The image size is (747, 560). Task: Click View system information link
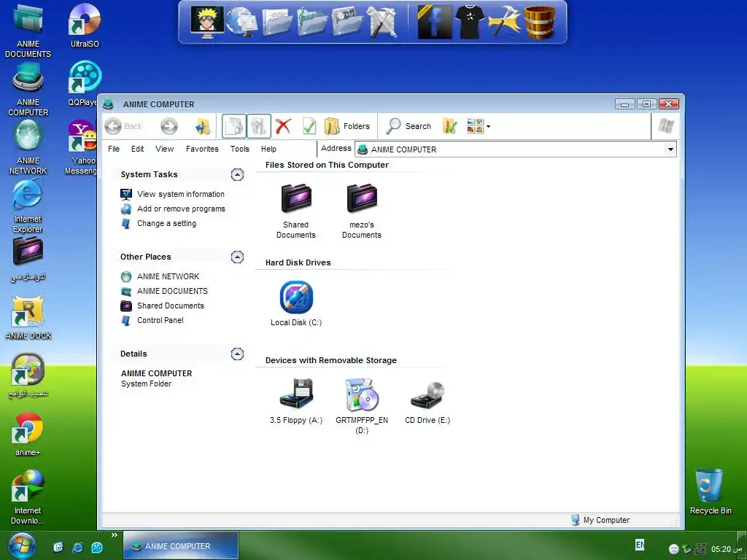tap(181, 194)
